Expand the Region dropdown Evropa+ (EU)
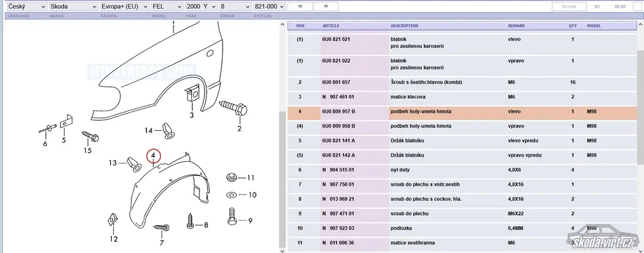The image size is (644, 253). pyautogui.click(x=125, y=6)
